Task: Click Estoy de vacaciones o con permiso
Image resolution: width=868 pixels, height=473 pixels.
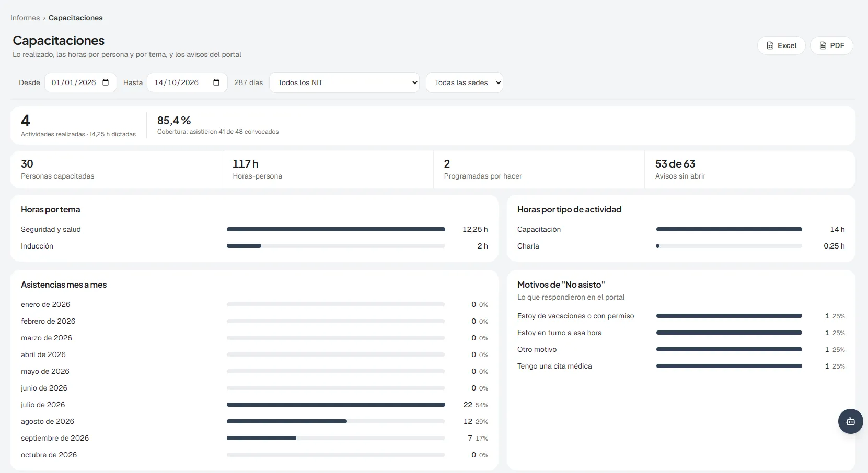Action: (x=576, y=316)
